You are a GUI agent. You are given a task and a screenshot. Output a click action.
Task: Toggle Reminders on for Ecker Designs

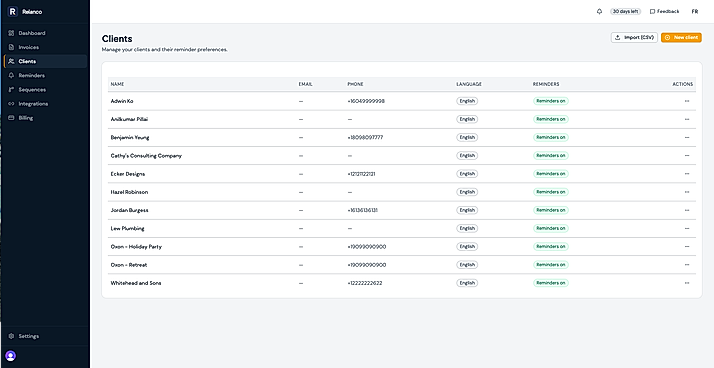pos(551,174)
